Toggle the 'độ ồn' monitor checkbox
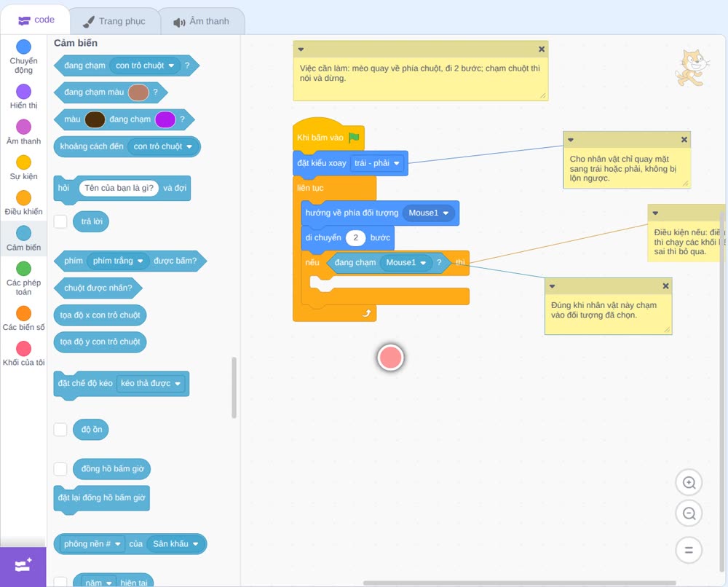Screen dimensions: 728x587 click(60, 430)
